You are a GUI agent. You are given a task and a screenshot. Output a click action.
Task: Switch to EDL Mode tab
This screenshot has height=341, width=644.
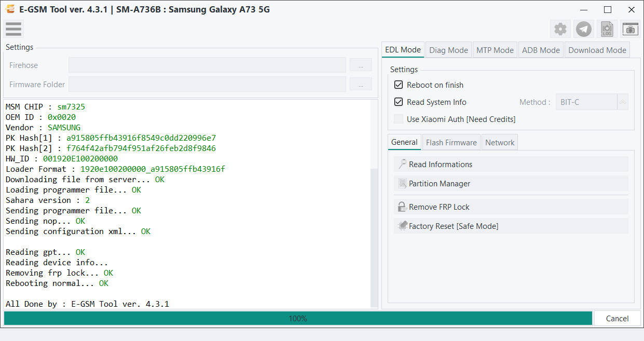coord(403,50)
